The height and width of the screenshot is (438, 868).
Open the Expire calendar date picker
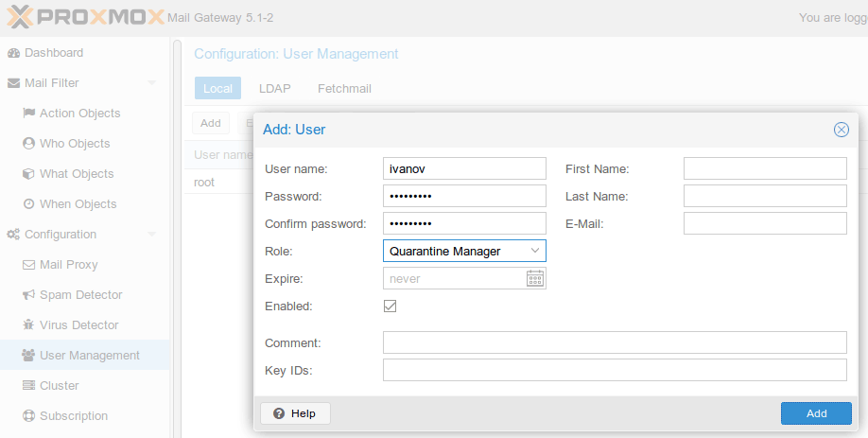coord(535,278)
